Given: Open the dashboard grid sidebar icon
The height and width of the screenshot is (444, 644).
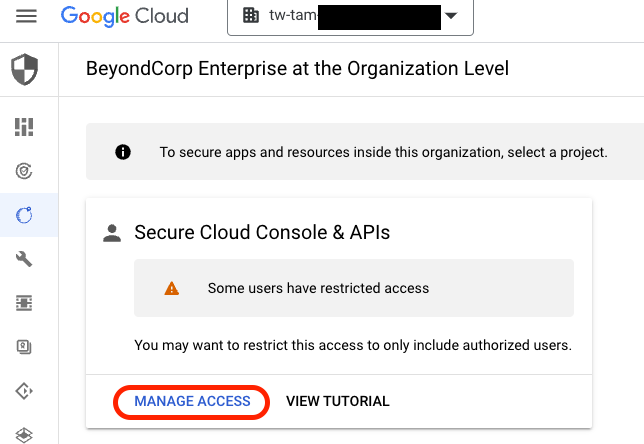Looking at the screenshot, I should point(25,126).
